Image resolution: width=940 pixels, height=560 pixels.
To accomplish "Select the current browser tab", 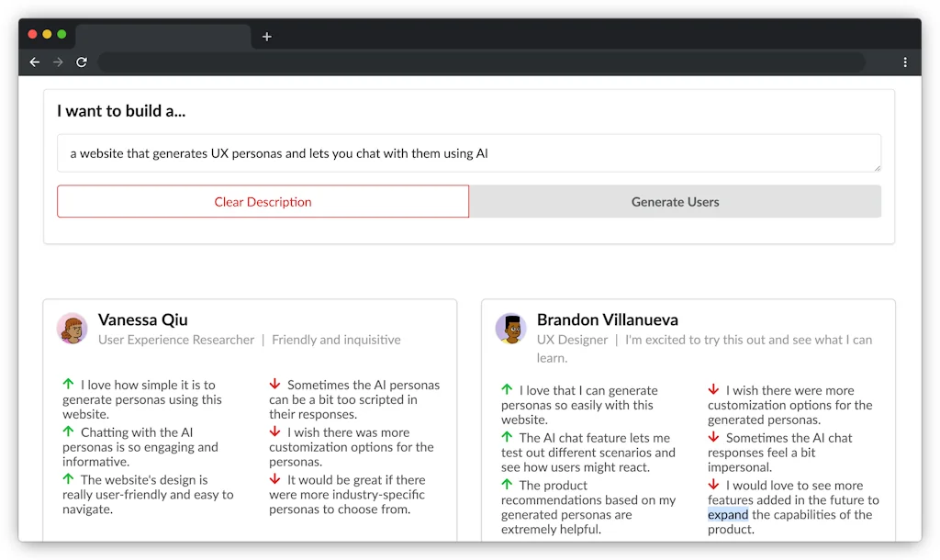I will 162,37.
